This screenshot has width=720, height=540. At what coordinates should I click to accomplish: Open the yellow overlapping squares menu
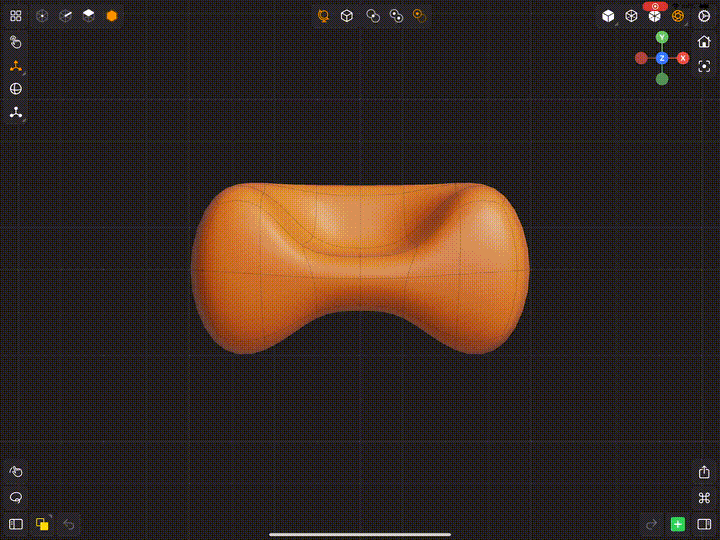pyautogui.click(x=42, y=524)
